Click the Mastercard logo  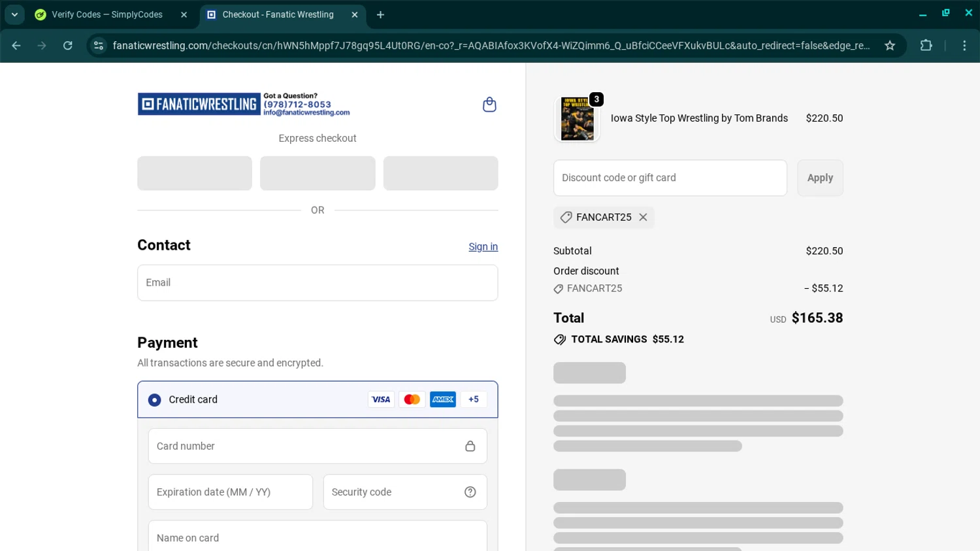[x=412, y=399]
